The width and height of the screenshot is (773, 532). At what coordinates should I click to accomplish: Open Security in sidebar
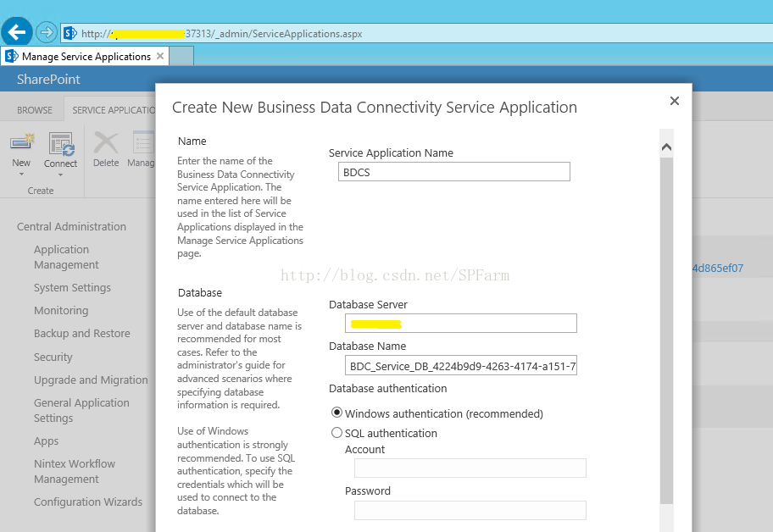[53, 357]
